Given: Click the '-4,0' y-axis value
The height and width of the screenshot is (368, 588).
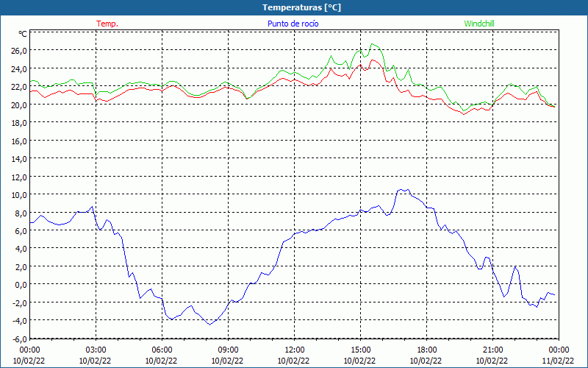Looking at the screenshot, I should [x=20, y=321].
